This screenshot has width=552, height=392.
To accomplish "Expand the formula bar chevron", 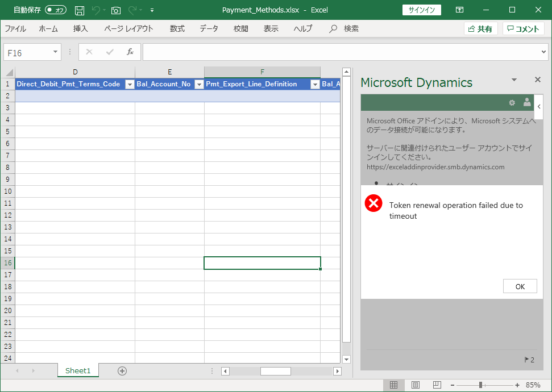I will pyautogui.click(x=544, y=52).
